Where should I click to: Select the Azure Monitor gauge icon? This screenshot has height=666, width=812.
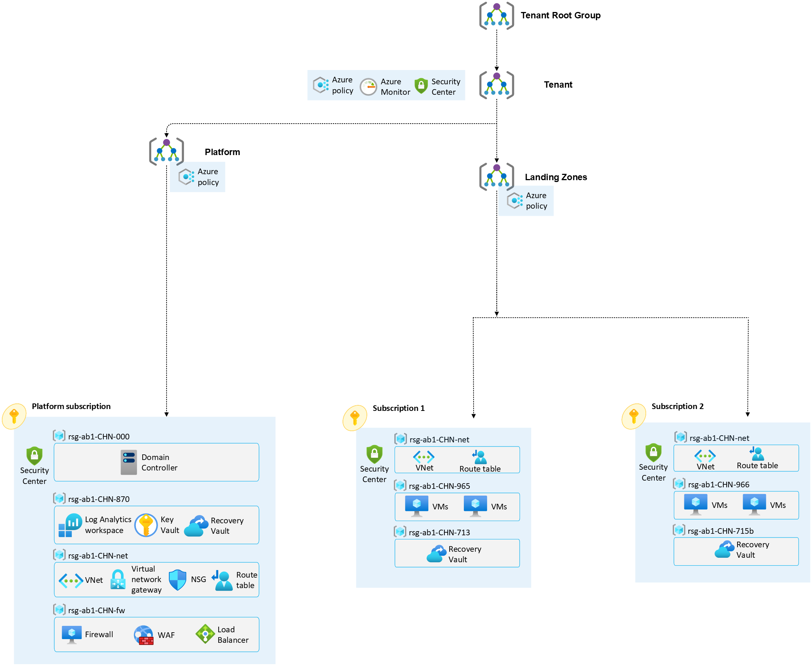tap(368, 87)
